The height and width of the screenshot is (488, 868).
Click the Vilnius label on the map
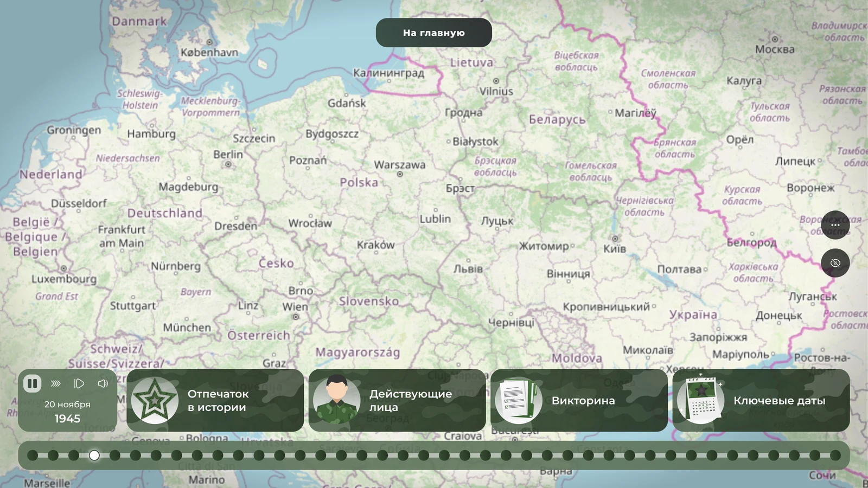coord(496,91)
